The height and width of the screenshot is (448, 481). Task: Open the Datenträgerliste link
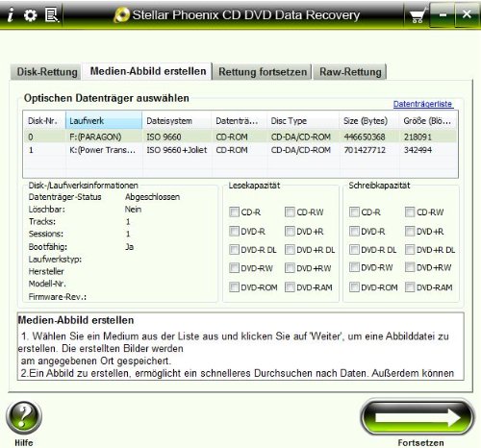(422, 104)
